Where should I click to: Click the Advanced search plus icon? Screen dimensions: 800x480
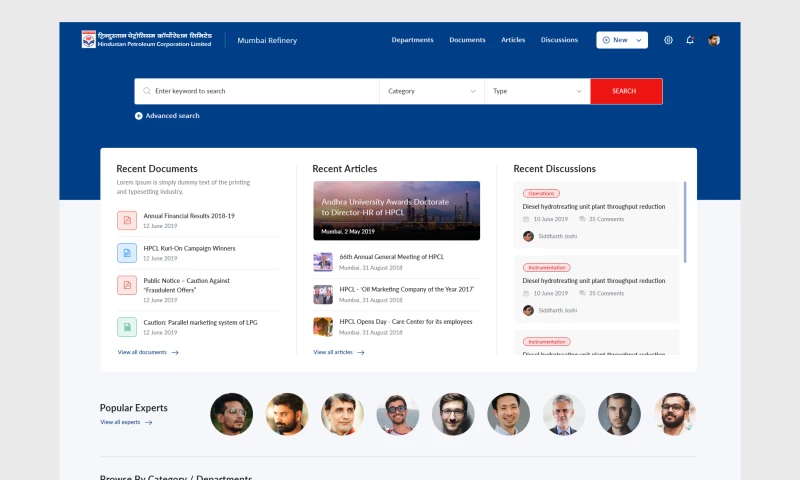pyautogui.click(x=139, y=116)
